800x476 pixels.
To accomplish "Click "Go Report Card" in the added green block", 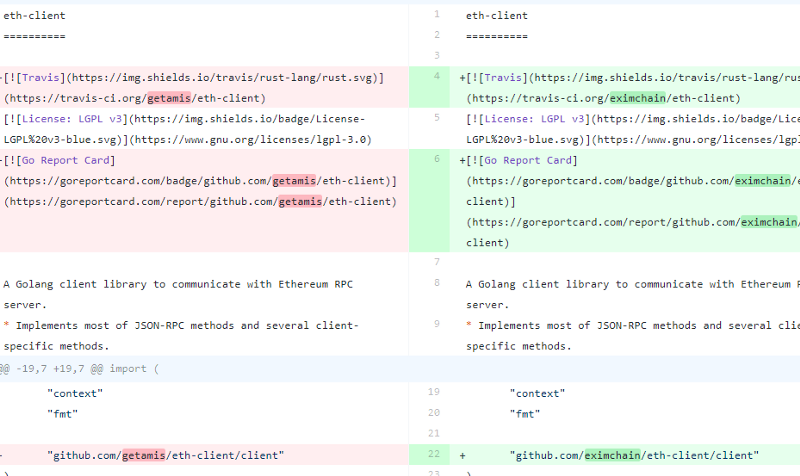I will (x=528, y=160).
